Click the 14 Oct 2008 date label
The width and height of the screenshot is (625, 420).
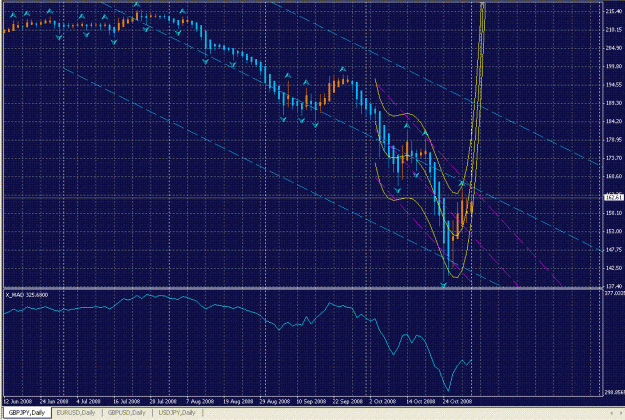421,401
